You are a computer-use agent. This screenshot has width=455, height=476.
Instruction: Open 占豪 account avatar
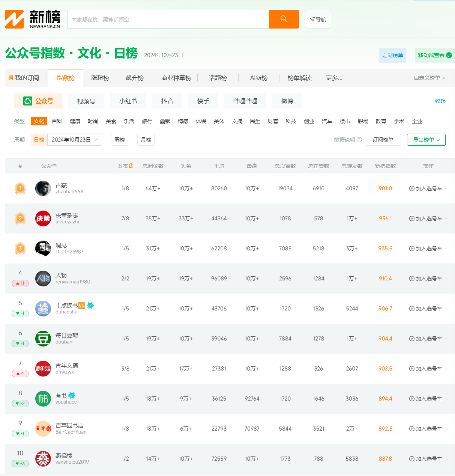coord(43,188)
